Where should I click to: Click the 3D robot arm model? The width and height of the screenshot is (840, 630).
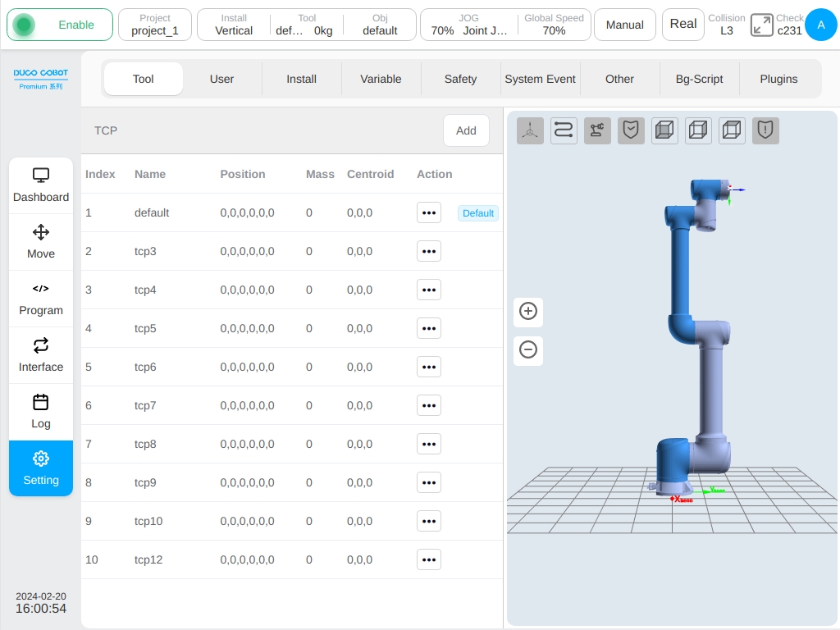[696, 337]
